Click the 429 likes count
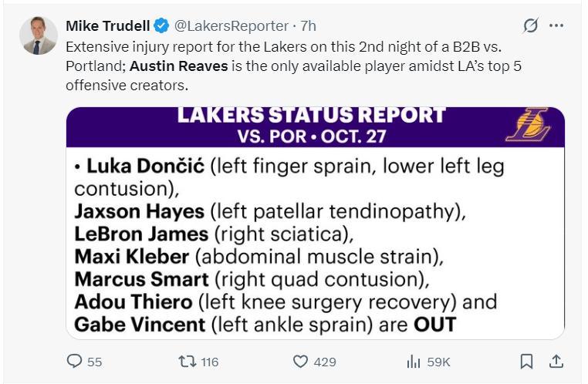 [x=325, y=362]
